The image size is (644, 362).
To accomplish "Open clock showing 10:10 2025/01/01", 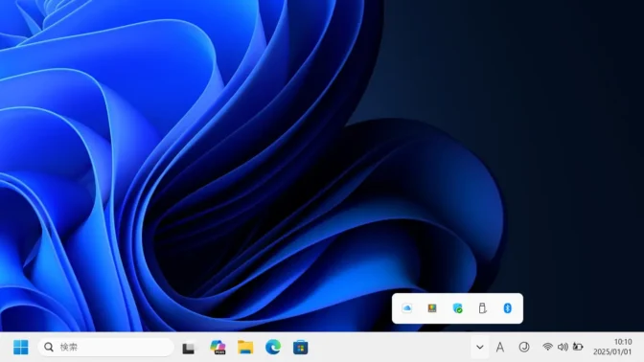I will 612,348.
